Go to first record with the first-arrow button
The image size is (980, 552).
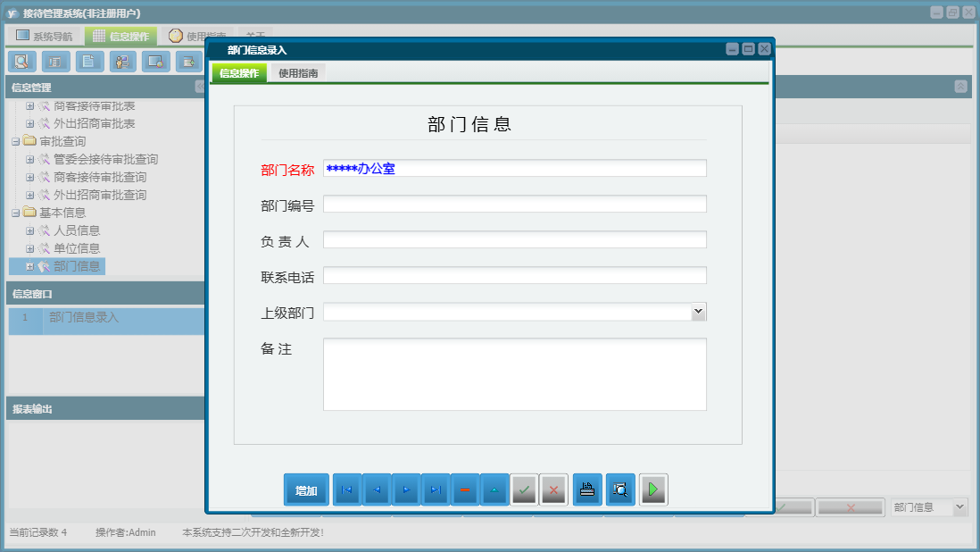pyautogui.click(x=347, y=489)
